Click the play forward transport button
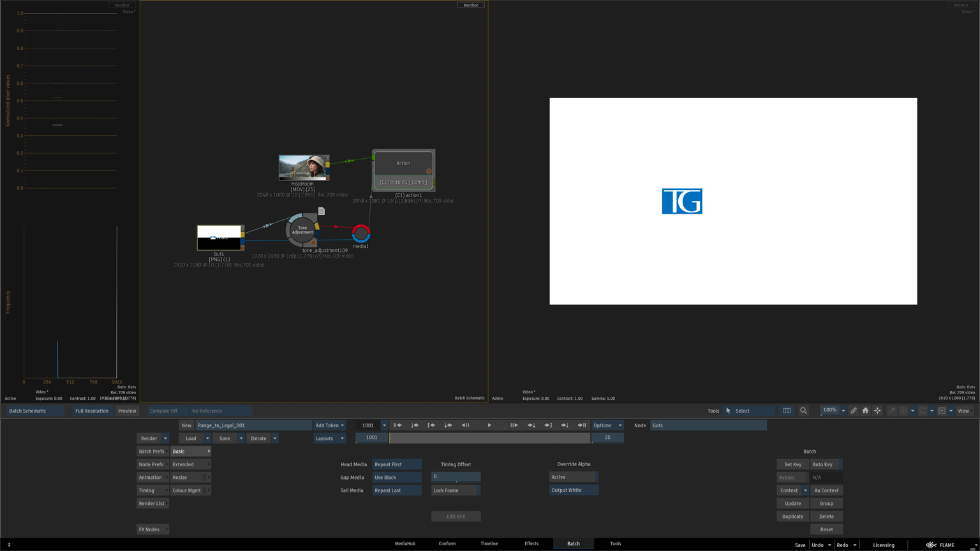 coord(489,425)
